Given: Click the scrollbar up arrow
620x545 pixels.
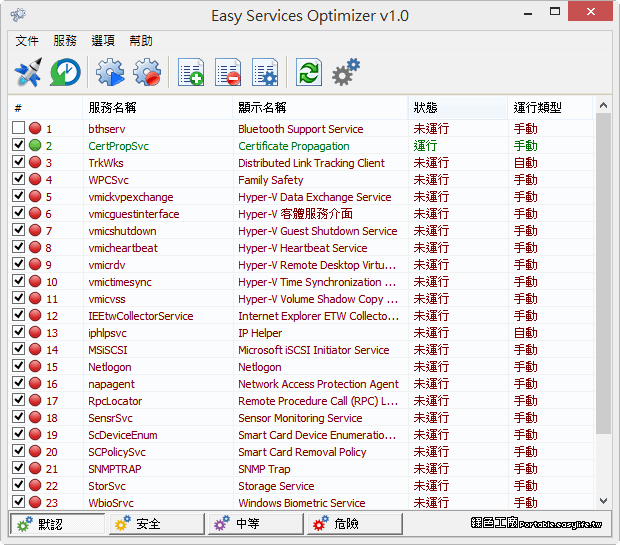Looking at the screenshot, I should pyautogui.click(x=603, y=105).
